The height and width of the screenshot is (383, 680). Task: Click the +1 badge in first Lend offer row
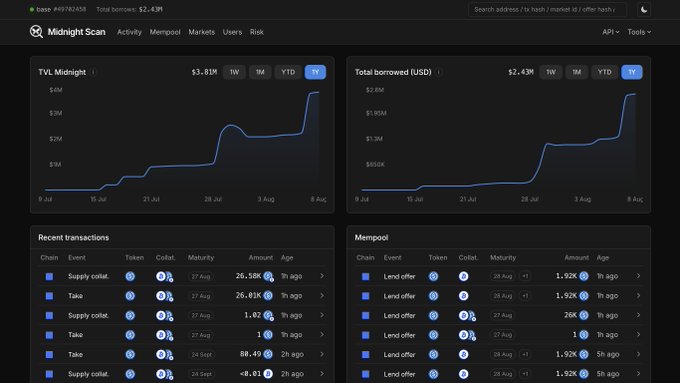(525, 276)
